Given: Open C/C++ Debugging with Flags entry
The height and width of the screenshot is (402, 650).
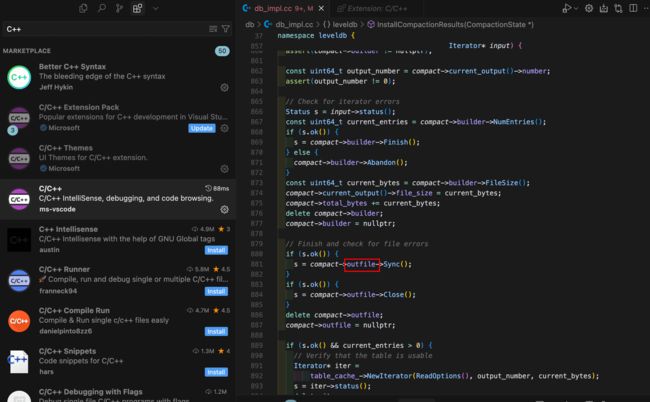Looking at the screenshot, I should pos(118,394).
